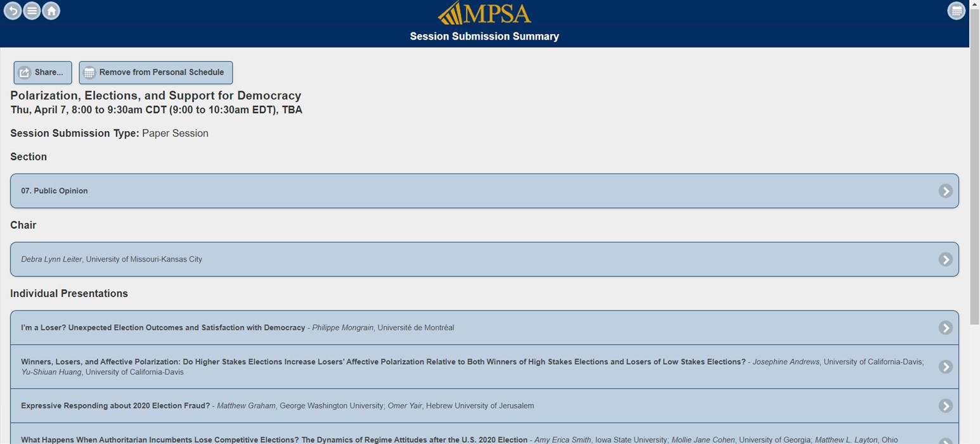The width and height of the screenshot is (980, 444).
Task: Open What Happens When Authoritarian Incumbents Lose presentation
Action: pyautogui.click(x=484, y=434)
